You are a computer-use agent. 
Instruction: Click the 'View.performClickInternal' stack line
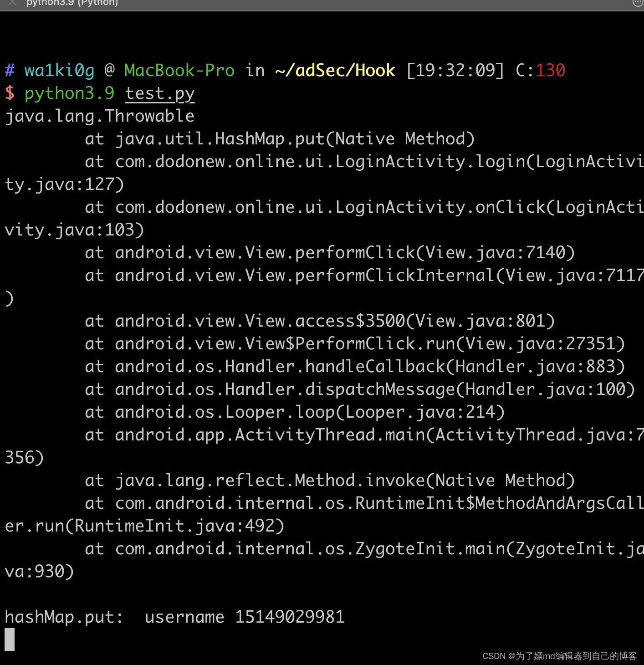(x=364, y=276)
